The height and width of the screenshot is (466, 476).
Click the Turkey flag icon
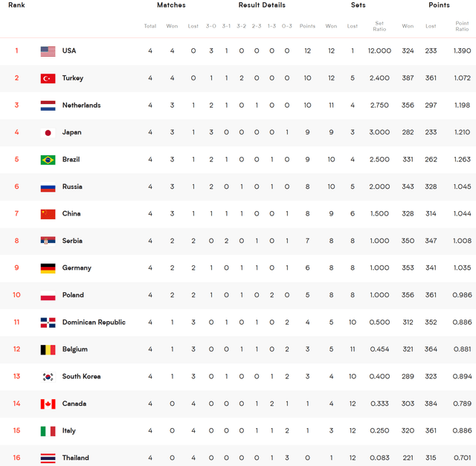coord(48,78)
